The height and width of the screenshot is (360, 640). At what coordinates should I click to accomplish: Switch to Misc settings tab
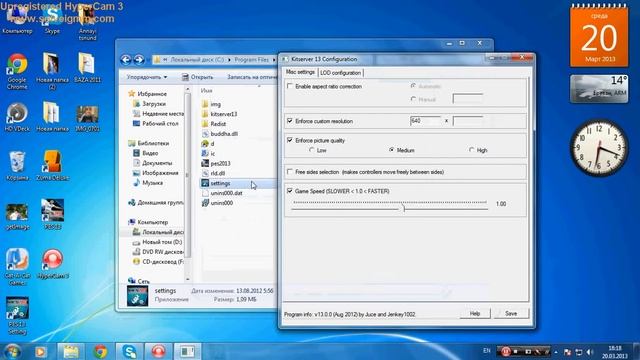[300, 72]
